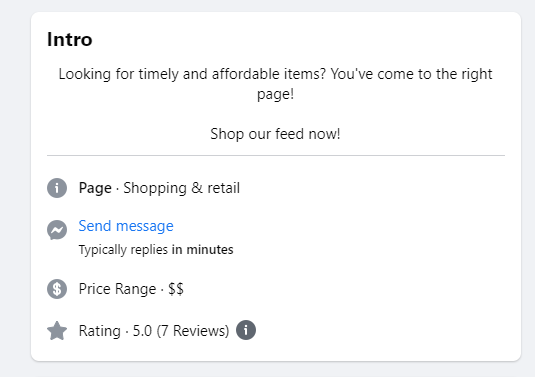535x377 pixels.
Task: Click the dollar sign Price Range icon
Action: (x=57, y=289)
